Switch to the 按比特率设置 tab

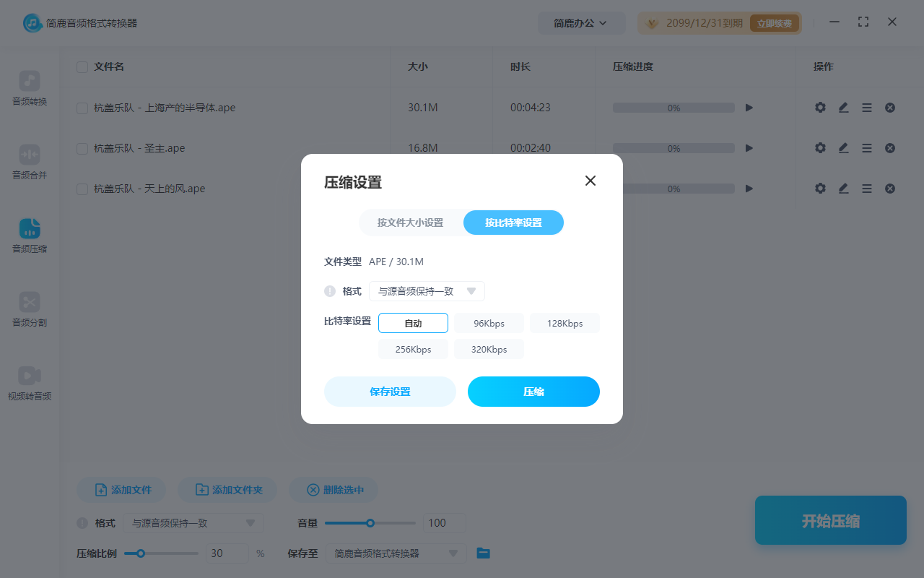click(513, 223)
